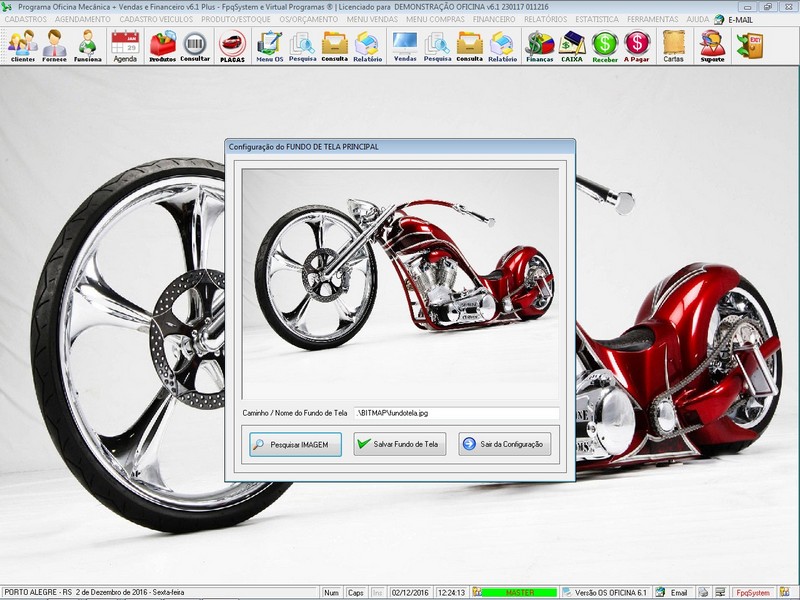Image resolution: width=800 pixels, height=600 pixels.
Task: Click Relatório icon in Vendas group
Action: pyautogui.click(x=503, y=46)
